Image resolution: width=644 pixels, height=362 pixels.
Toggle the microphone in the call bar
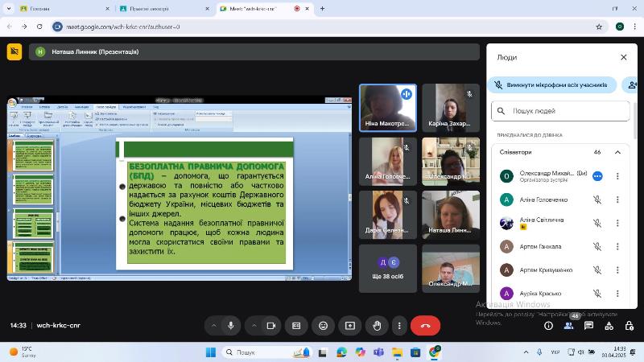point(231,326)
